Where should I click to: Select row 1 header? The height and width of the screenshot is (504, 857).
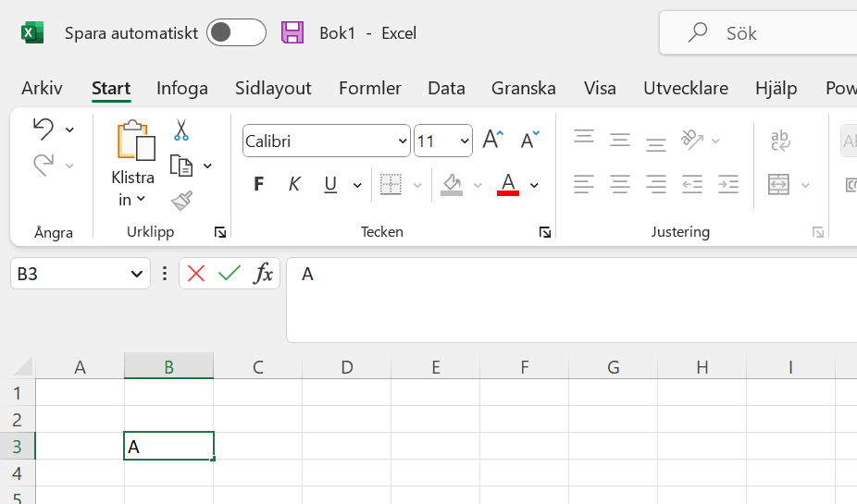click(18, 393)
